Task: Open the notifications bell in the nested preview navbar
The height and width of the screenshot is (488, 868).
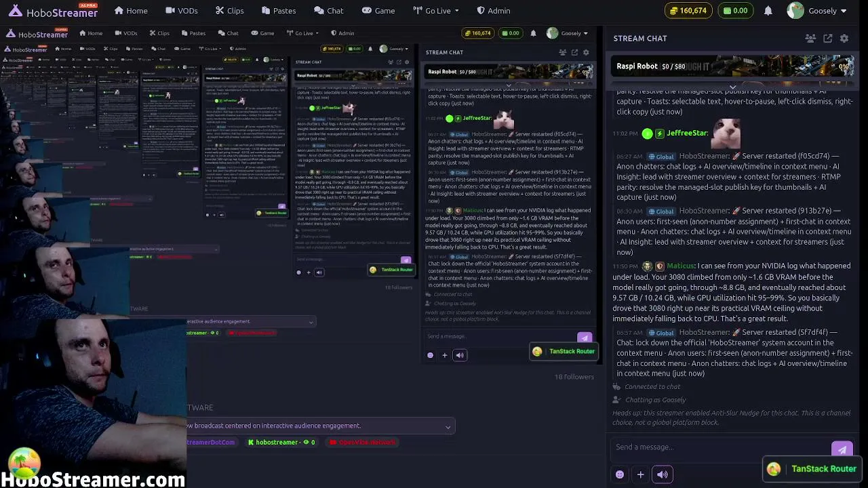Action: coord(533,33)
